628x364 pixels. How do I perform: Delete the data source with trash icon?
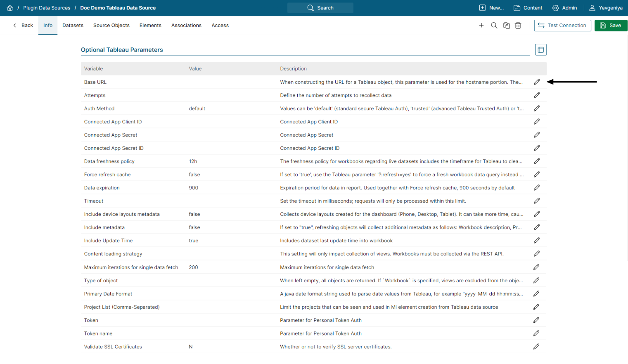point(518,26)
